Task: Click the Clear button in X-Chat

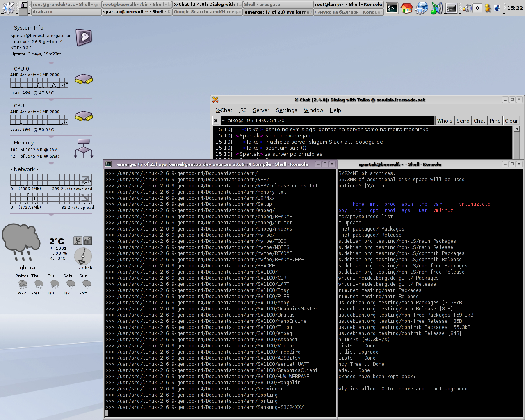Action: (x=511, y=121)
